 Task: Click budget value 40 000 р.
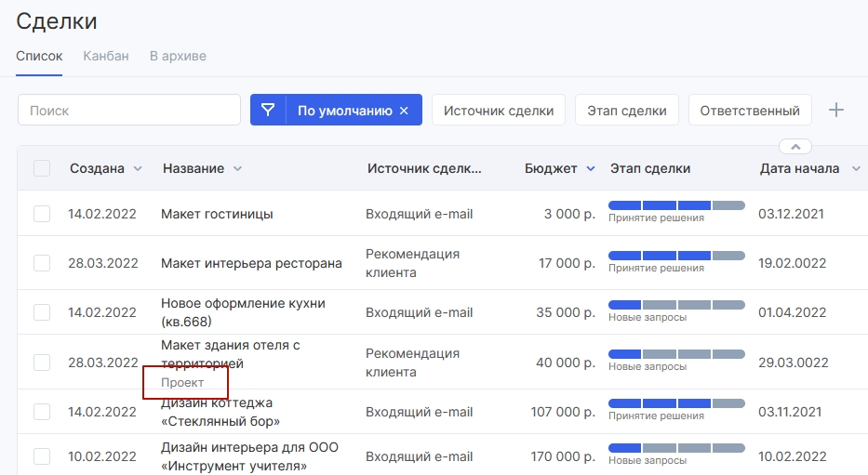pyautogui.click(x=566, y=363)
